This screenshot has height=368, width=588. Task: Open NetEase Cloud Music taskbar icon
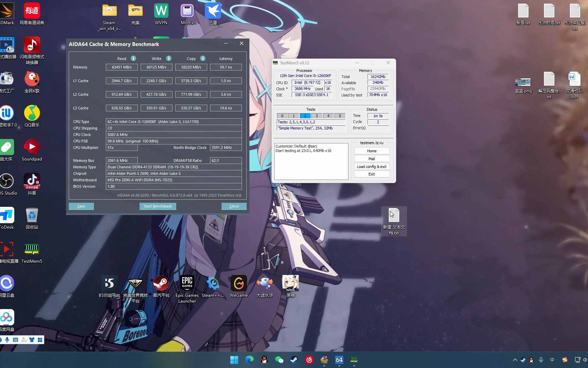click(309, 360)
